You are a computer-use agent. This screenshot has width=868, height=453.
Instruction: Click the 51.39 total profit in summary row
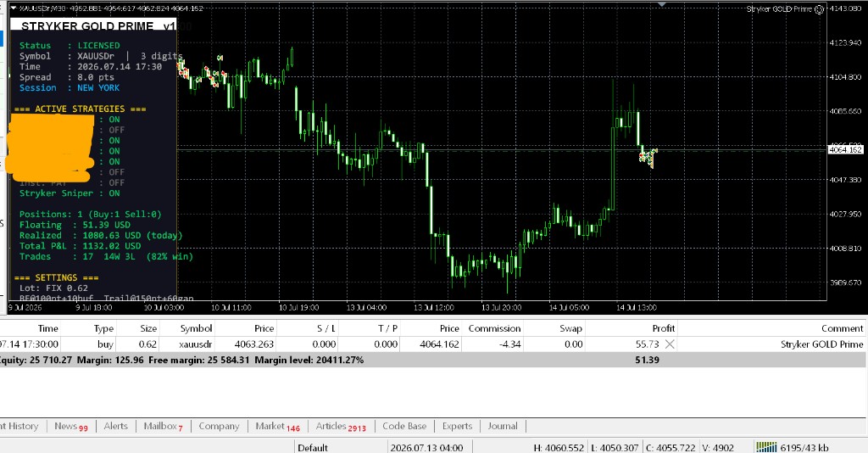coord(647,360)
